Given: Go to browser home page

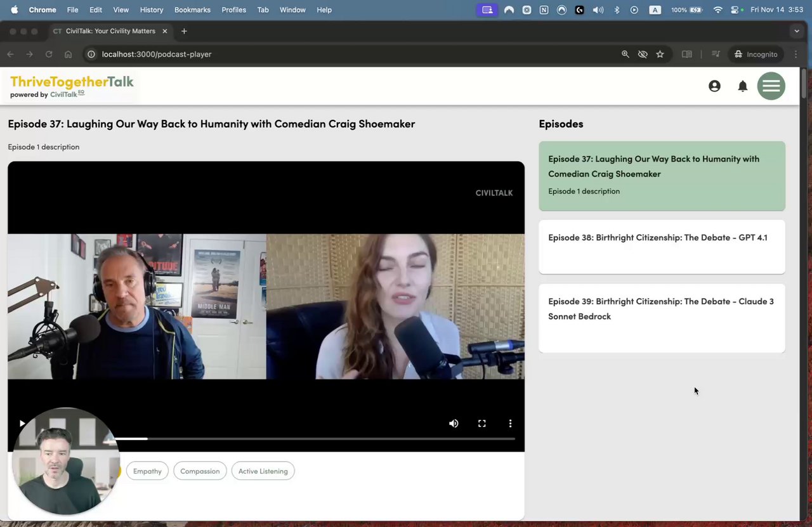Looking at the screenshot, I should [x=69, y=54].
